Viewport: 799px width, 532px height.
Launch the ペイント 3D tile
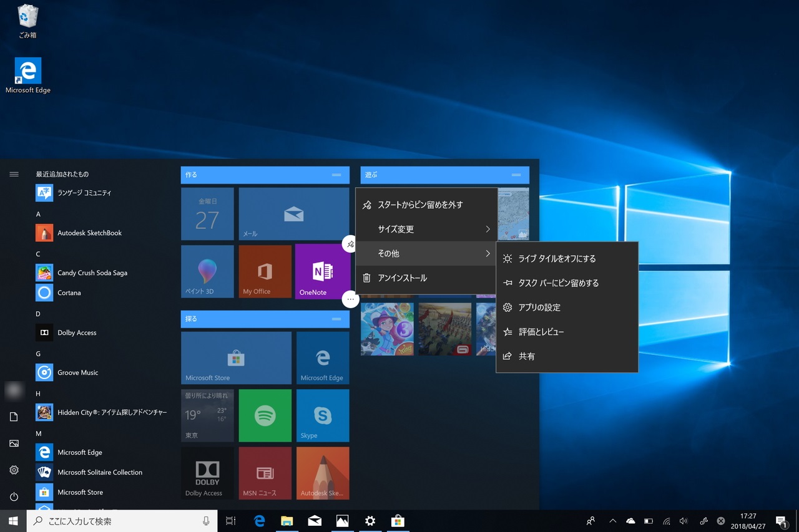207,271
